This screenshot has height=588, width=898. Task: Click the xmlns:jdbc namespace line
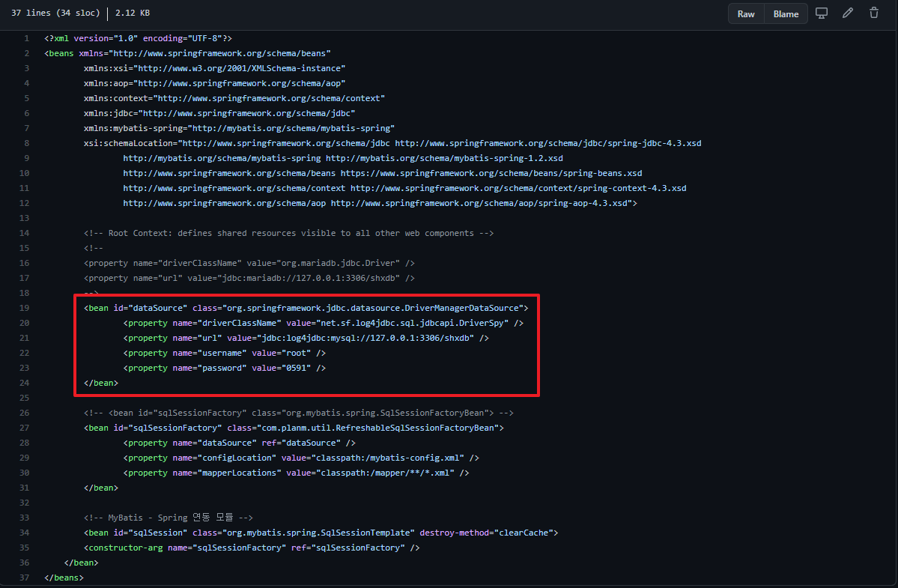(219, 113)
